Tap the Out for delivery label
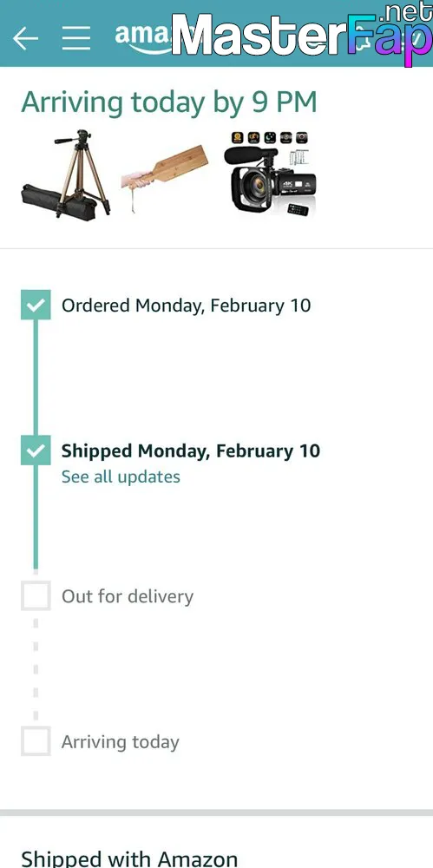Viewport: 433px width, 868px height. [128, 596]
